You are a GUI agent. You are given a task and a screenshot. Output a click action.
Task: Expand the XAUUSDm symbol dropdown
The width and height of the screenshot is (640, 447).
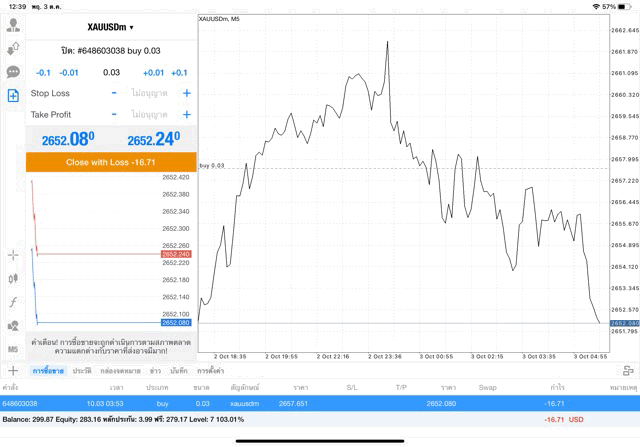point(110,27)
